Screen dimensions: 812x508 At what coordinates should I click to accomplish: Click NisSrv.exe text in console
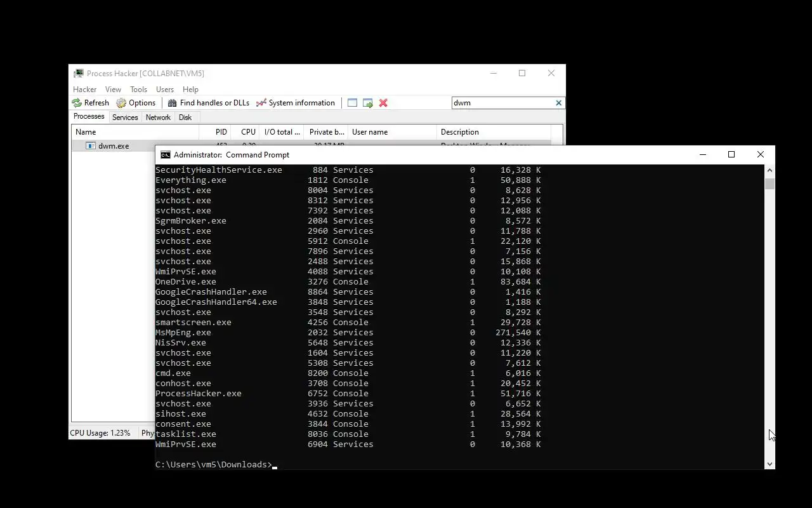(181, 343)
